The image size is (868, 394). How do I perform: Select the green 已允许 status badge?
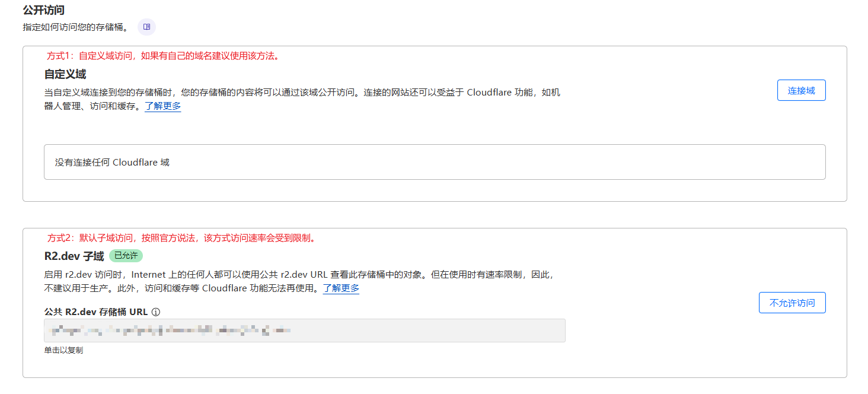coord(126,256)
